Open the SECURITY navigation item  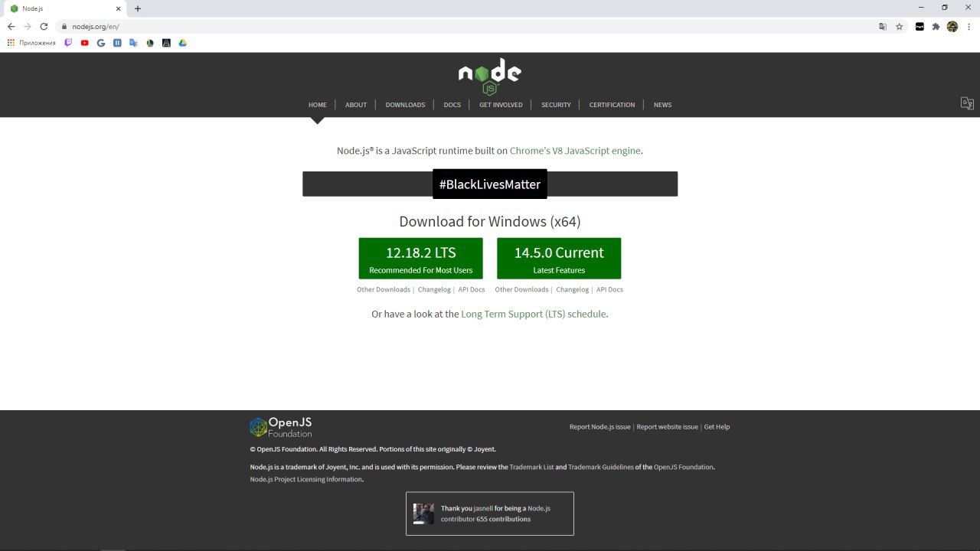(556, 105)
